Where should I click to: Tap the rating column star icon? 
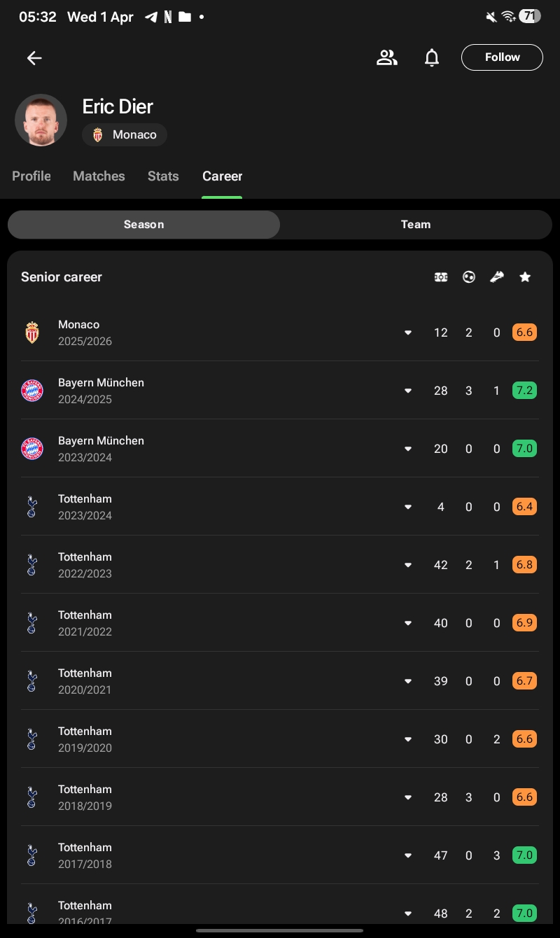(x=525, y=277)
